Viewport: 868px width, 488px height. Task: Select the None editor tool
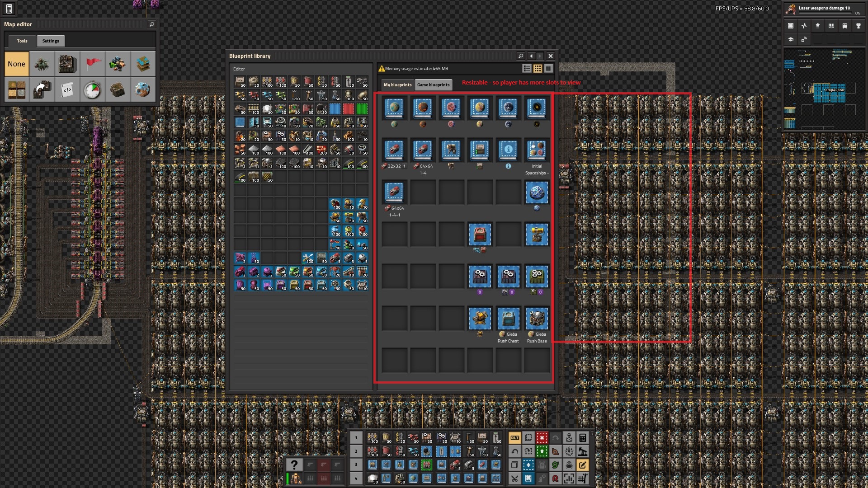[17, 64]
